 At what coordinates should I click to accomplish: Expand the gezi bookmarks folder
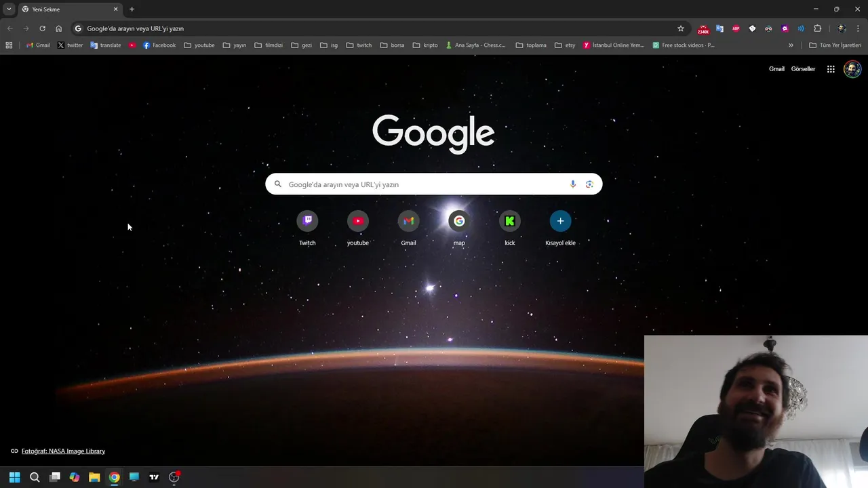click(301, 45)
